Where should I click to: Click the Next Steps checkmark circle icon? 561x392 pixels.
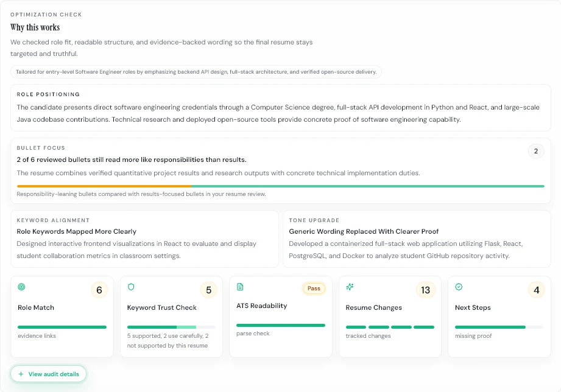(x=459, y=287)
